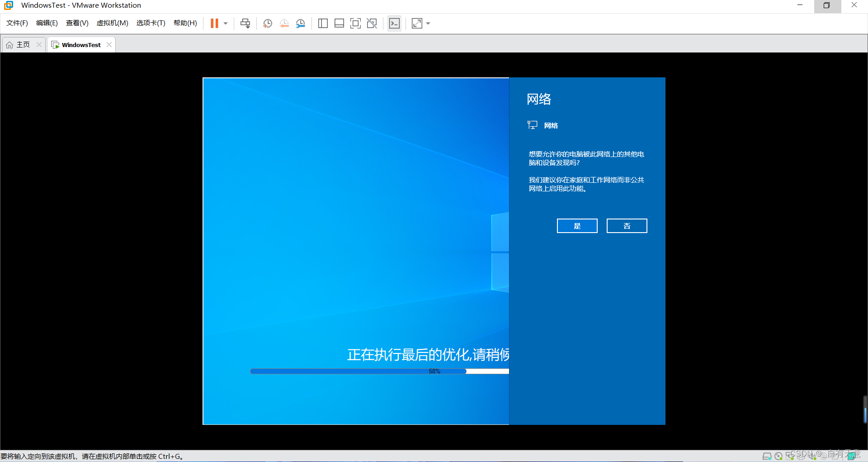
Task: Click the 58% optimization progress bar
Action: tap(380, 372)
